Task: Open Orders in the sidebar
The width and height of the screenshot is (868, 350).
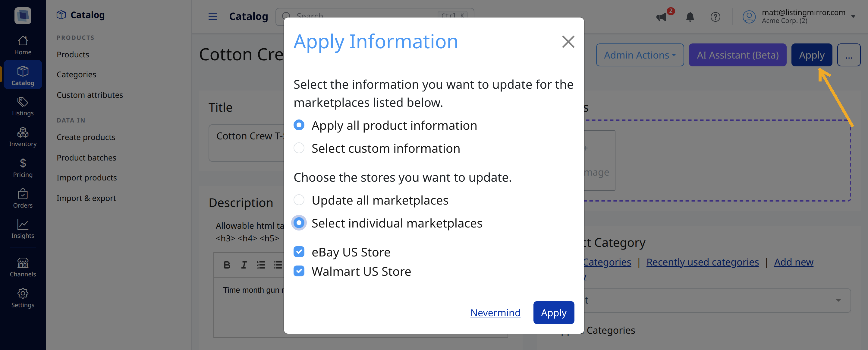Action: 23,198
